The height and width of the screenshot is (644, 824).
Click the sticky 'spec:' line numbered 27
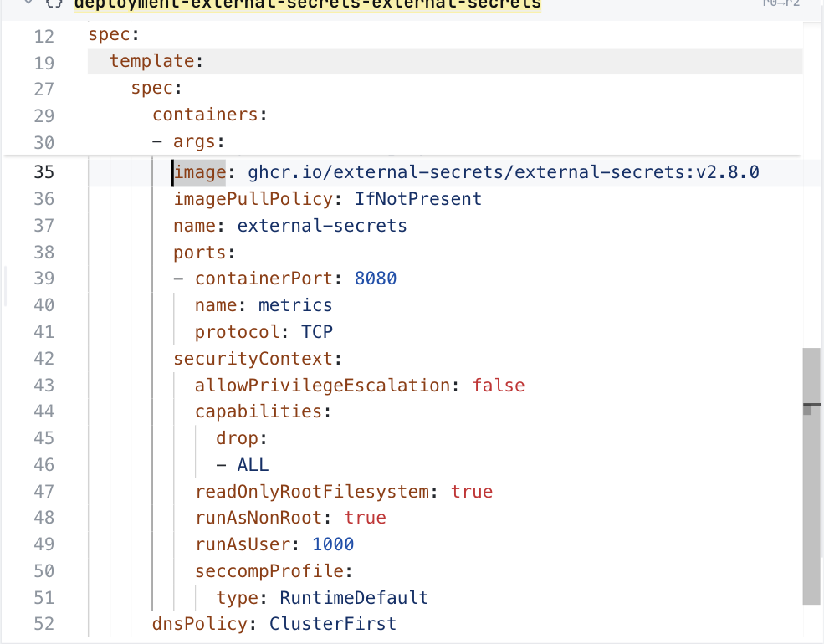(x=156, y=89)
